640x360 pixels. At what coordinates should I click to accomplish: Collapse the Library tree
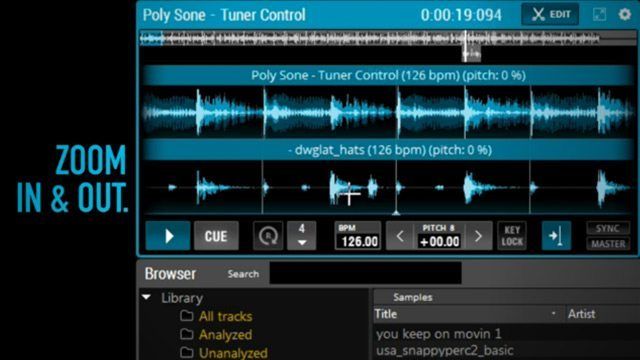(x=147, y=297)
